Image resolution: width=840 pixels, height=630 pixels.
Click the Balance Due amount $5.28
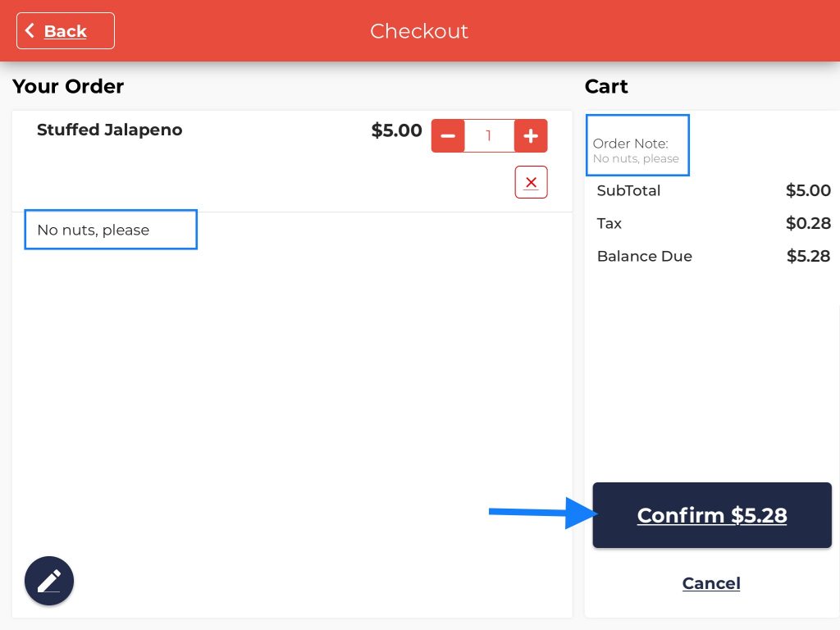(x=808, y=256)
